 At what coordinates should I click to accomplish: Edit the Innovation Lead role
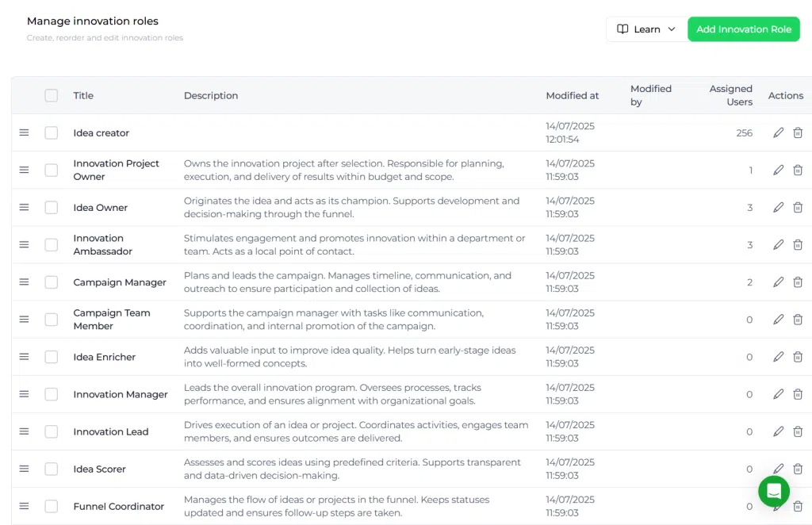tap(779, 431)
